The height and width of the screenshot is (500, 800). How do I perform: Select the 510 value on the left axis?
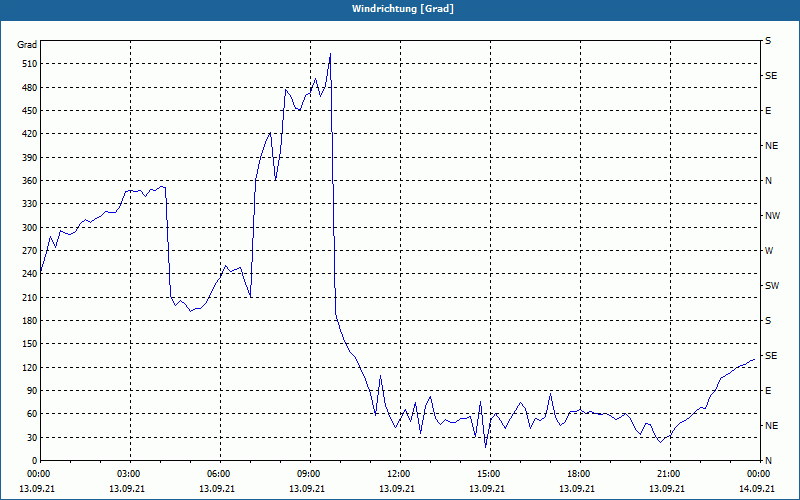[x=28, y=64]
